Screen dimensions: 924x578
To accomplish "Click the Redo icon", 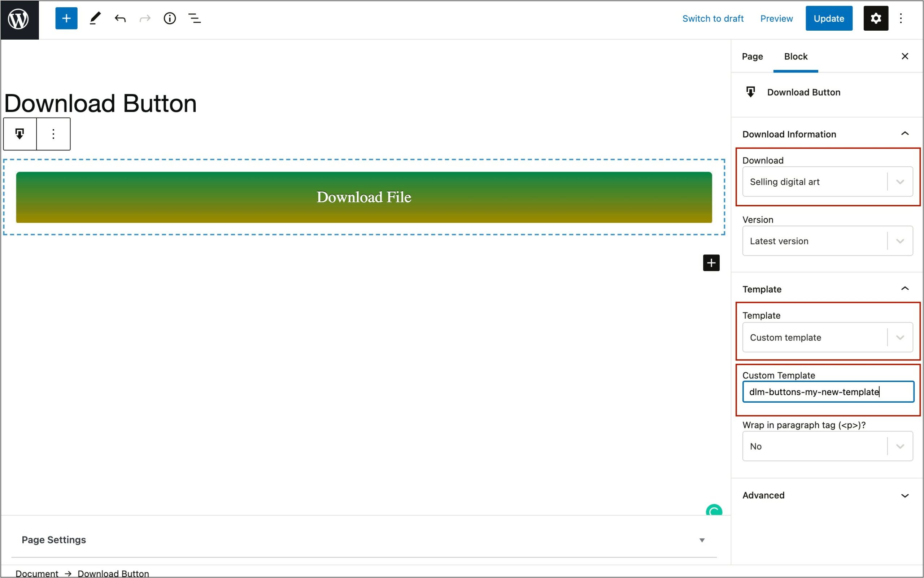I will coord(145,18).
